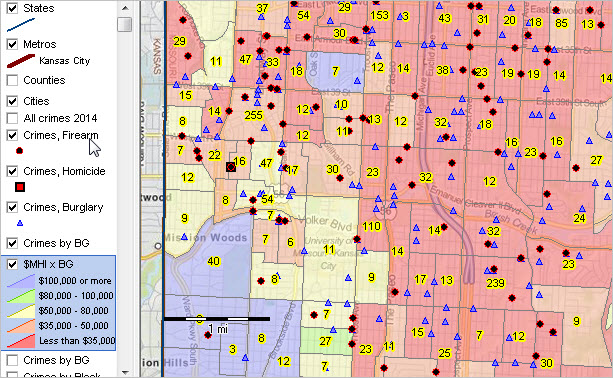Select the Metros layer label
The height and width of the screenshot is (378, 613).
40,44
